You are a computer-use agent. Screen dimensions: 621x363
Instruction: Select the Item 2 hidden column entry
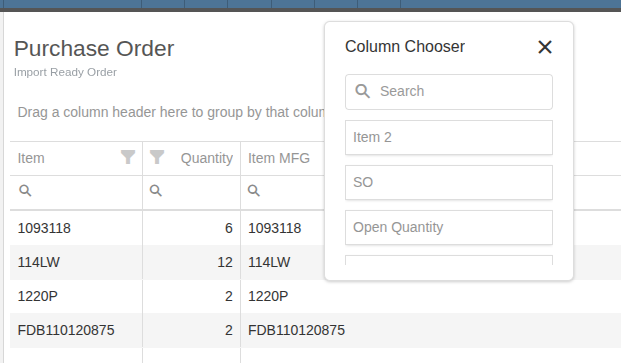pos(449,137)
